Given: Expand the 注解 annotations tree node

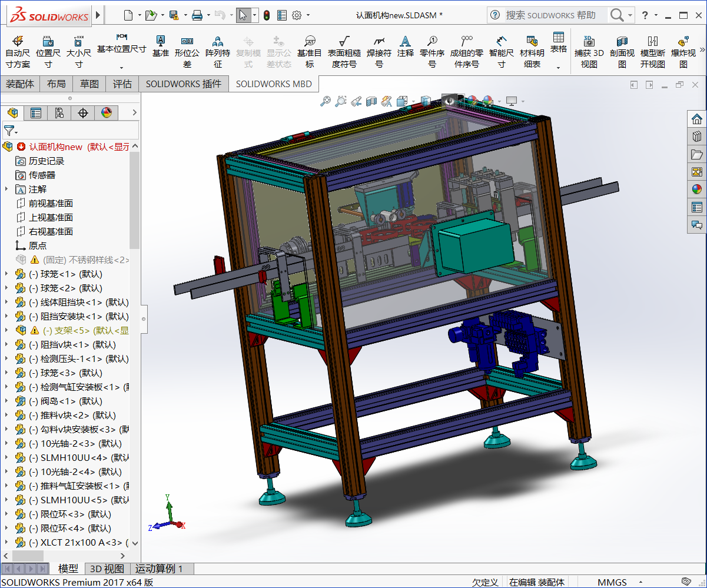Looking at the screenshot, I should (x=6, y=189).
